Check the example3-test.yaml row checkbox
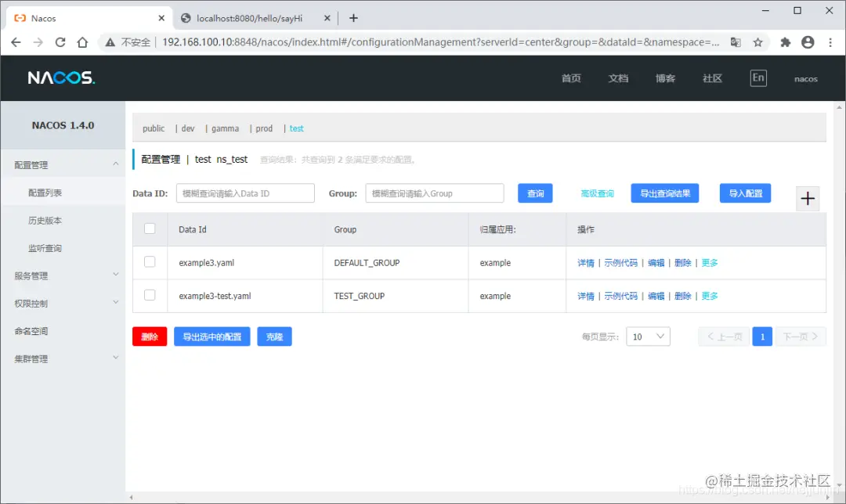The image size is (846, 504). [x=150, y=295]
